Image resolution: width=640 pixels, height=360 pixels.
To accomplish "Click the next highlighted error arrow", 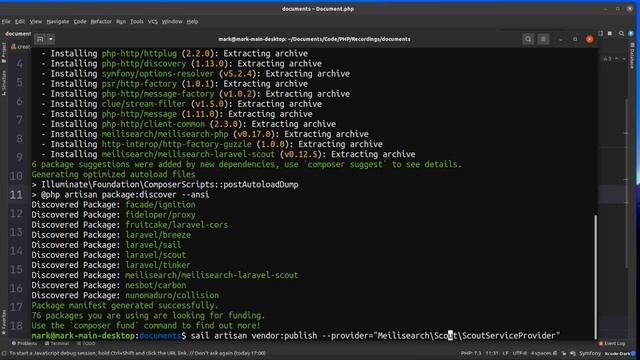I will point(624,59).
